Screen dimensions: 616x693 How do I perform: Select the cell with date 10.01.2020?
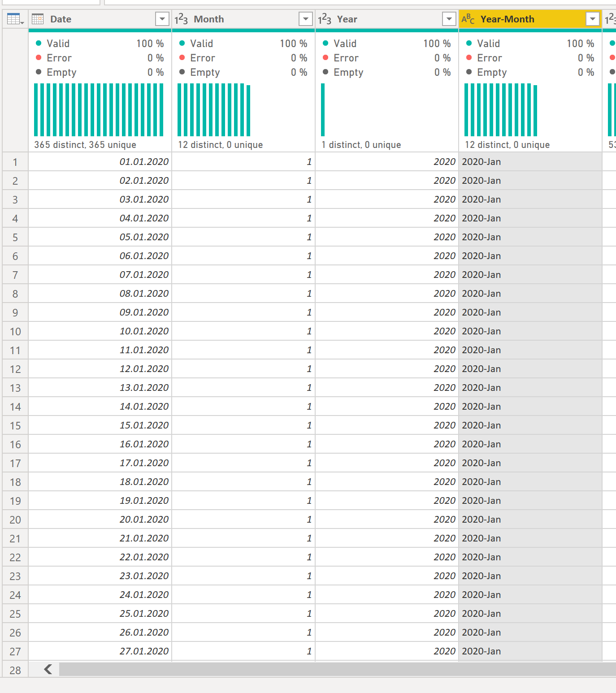point(100,331)
